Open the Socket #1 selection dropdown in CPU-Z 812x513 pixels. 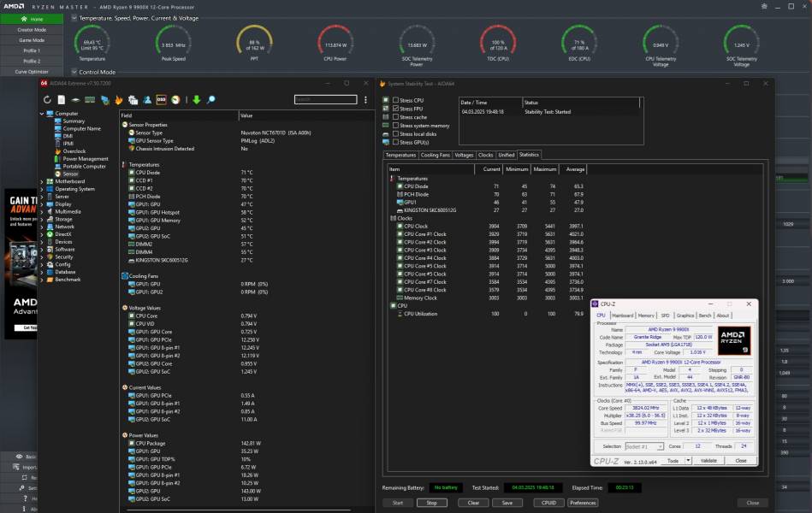[x=644, y=446]
